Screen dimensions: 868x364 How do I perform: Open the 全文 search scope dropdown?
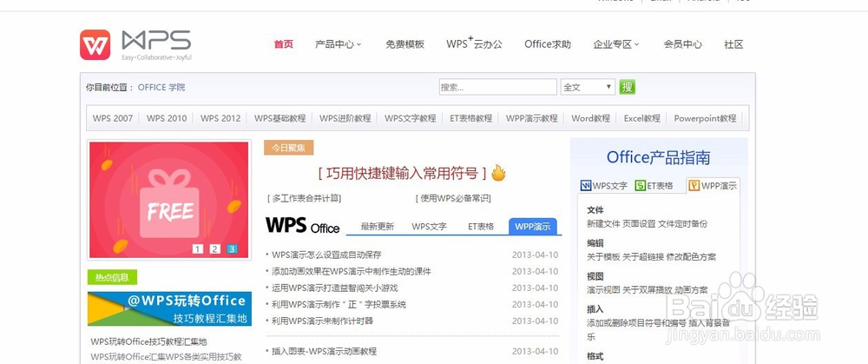[588, 87]
